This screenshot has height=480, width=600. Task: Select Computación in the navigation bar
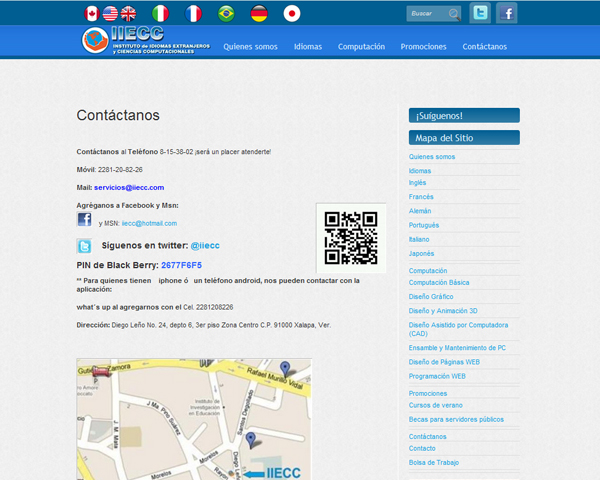[361, 47]
